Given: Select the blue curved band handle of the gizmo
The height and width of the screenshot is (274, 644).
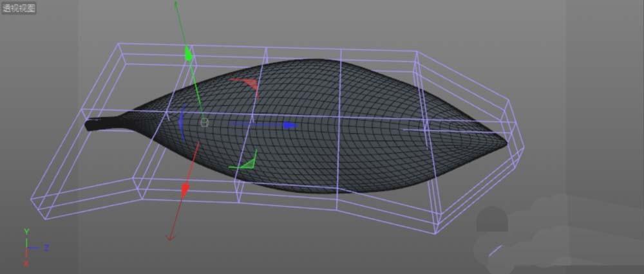Looking at the screenshot, I should (x=181, y=123).
